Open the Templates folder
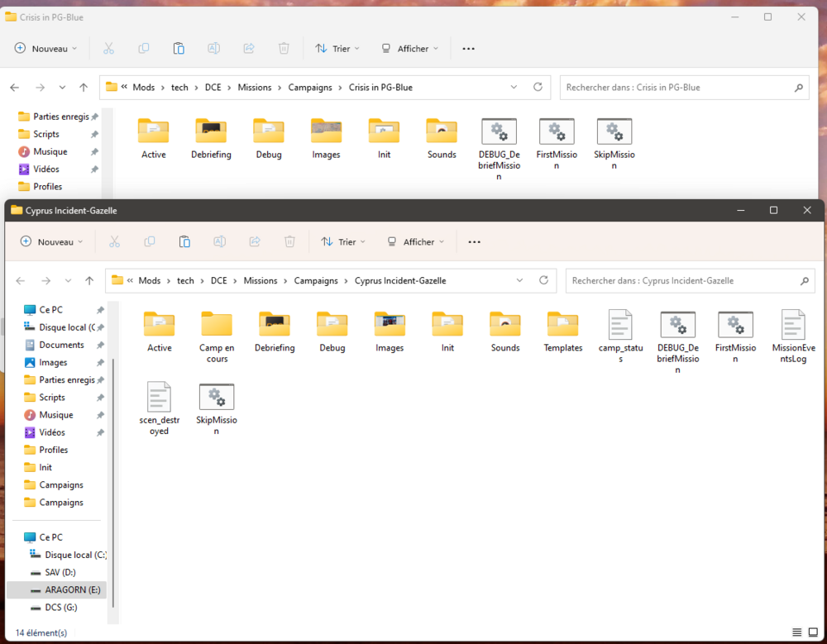Screen dimensions: 827x644 click(x=562, y=332)
